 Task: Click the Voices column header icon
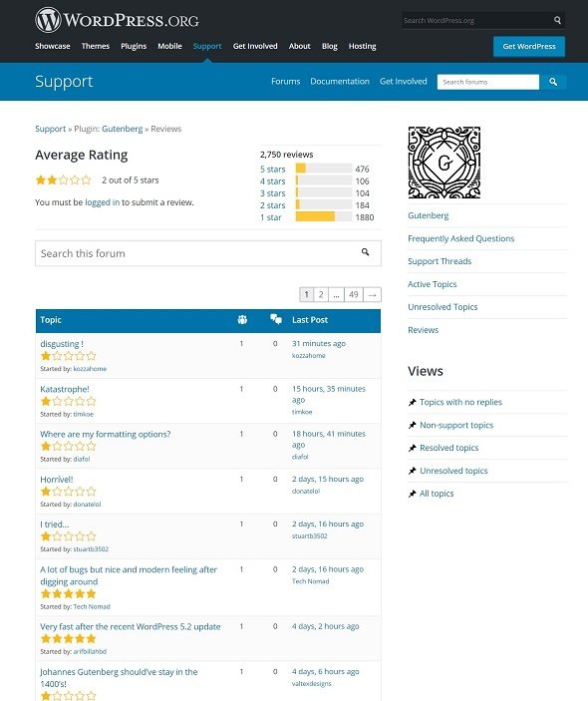tap(242, 320)
